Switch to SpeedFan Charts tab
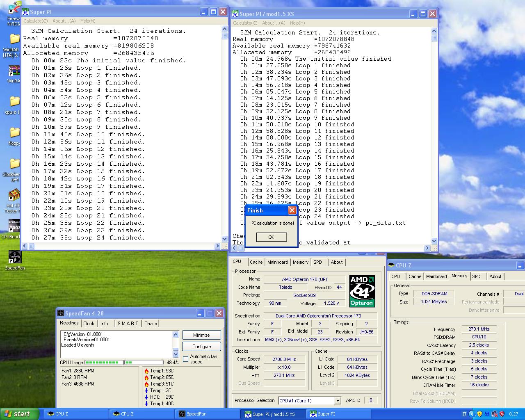Viewport: 525px width, 420px height. point(151,324)
